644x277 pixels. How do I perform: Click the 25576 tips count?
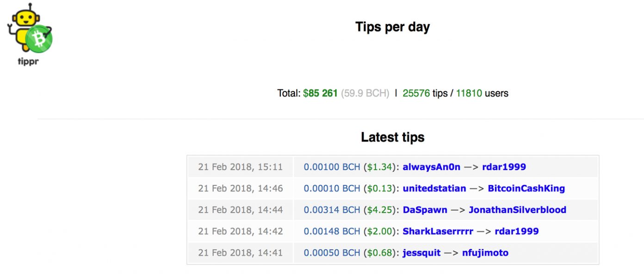coord(416,93)
